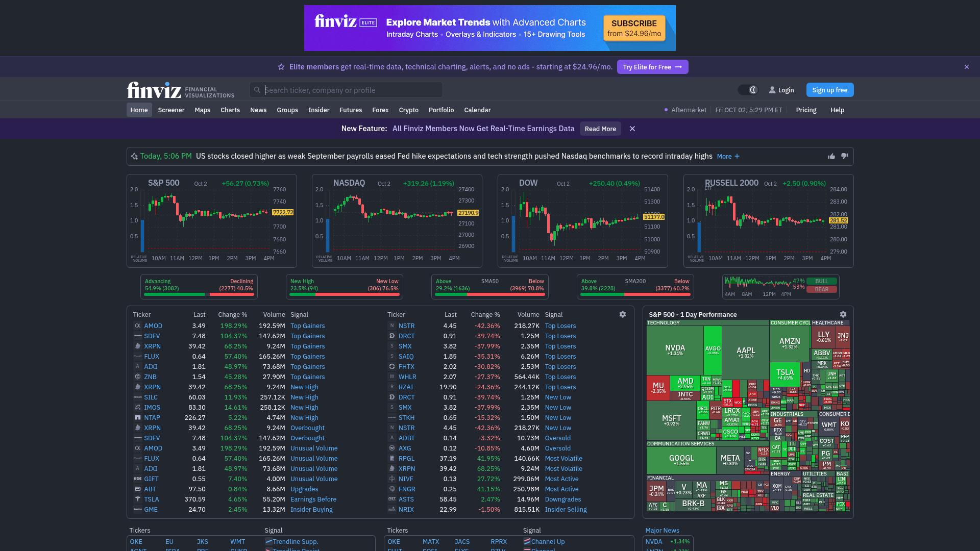
Task: Open the Screener menu item
Action: [171, 110]
